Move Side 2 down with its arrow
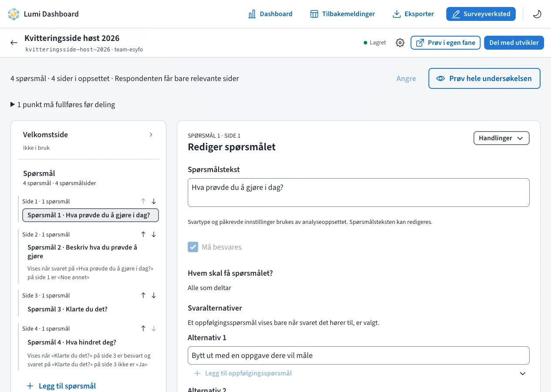 [x=154, y=234]
